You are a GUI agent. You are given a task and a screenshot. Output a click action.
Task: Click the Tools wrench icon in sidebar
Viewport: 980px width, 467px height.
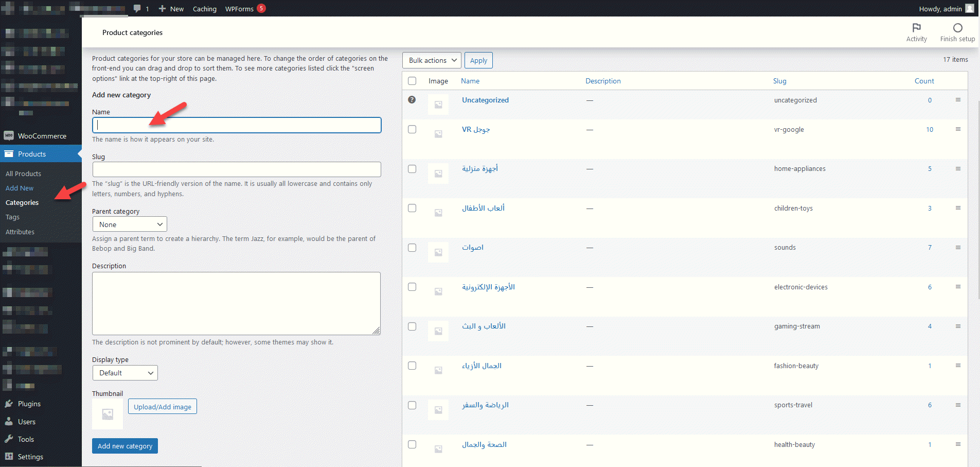click(x=9, y=439)
